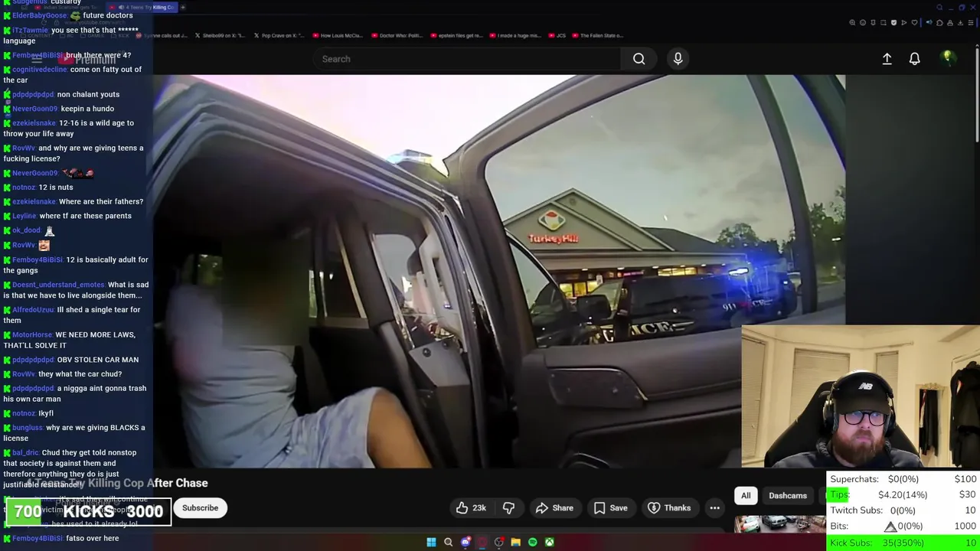
Task: Open the Xbox app from the taskbar
Action: click(550, 542)
